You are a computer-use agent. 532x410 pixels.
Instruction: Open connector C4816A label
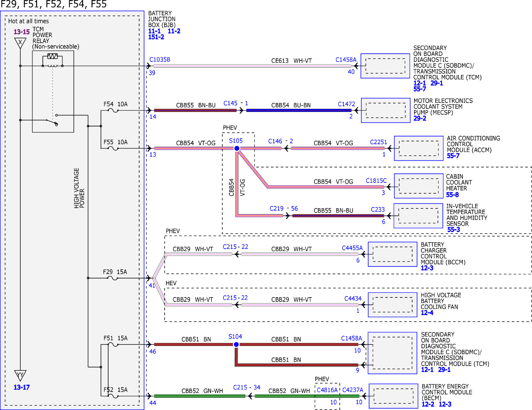point(327,390)
